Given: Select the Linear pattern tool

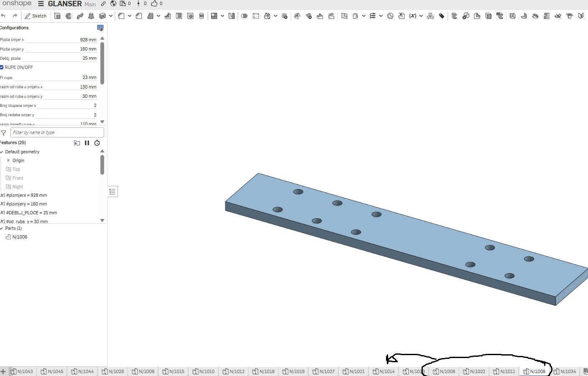Looking at the screenshot, I should [214, 16].
